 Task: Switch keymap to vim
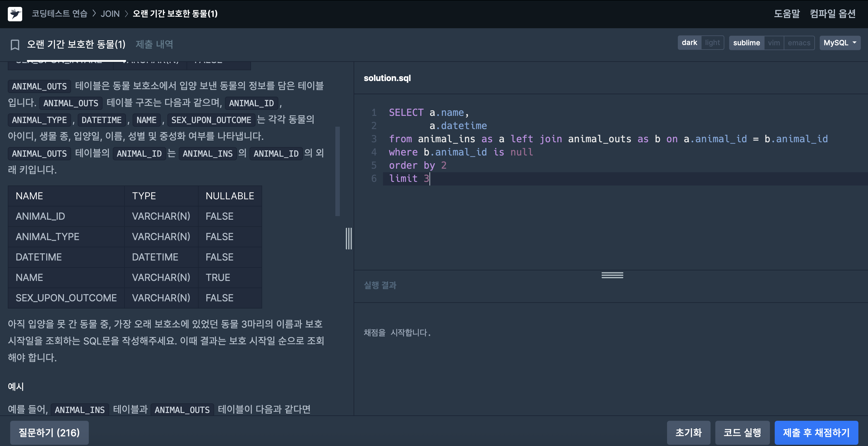[774, 43]
